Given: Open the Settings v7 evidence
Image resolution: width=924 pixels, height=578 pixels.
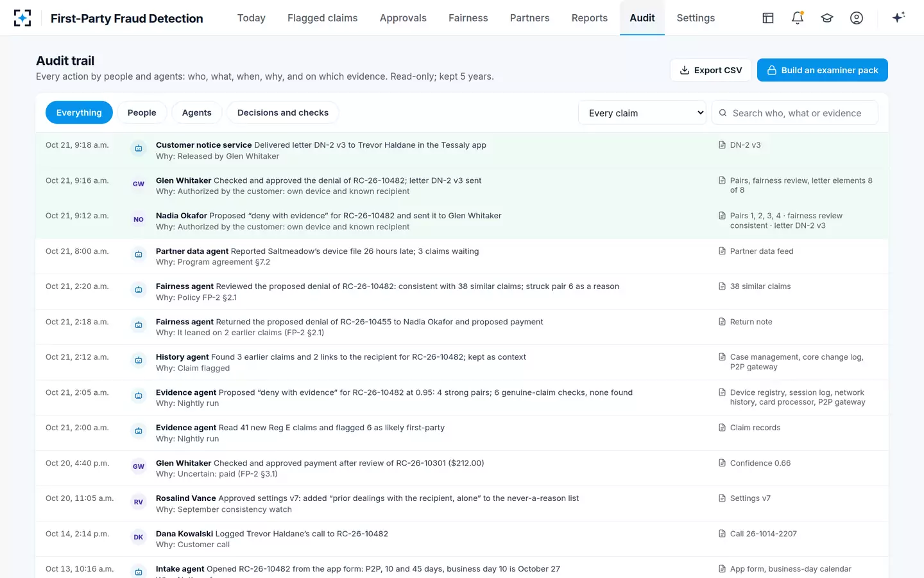Looking at the screenshot, I should click(751, 498).
